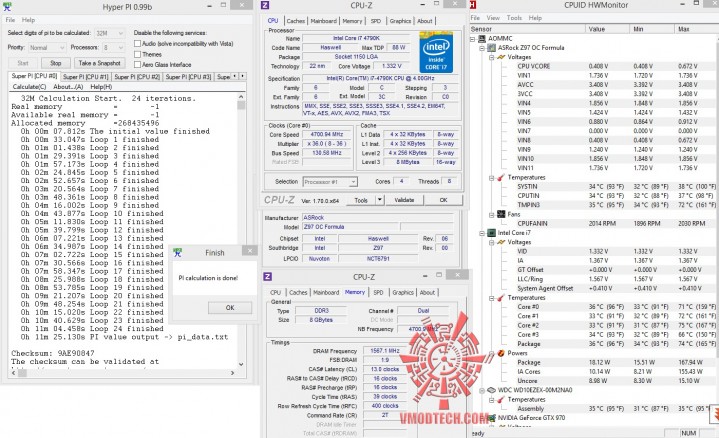Click Take a Snapshot button
This screenshot has width=719, height=438.
(100, 63)
